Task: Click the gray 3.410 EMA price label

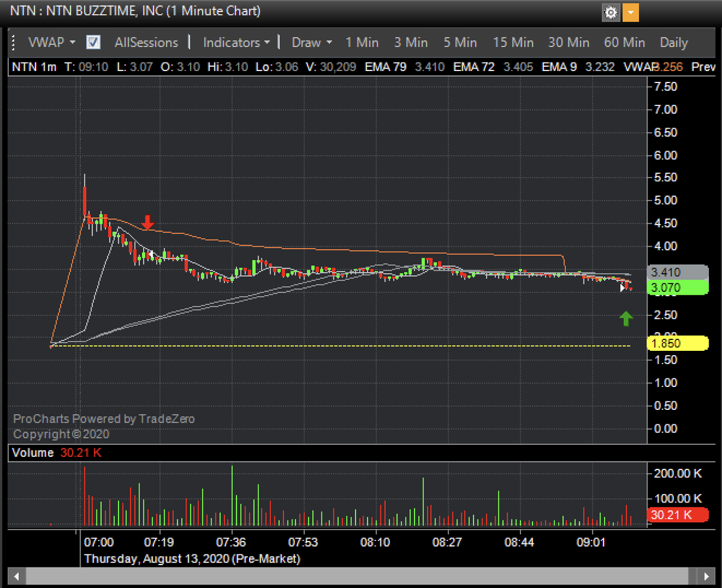Action: point(676,272)
